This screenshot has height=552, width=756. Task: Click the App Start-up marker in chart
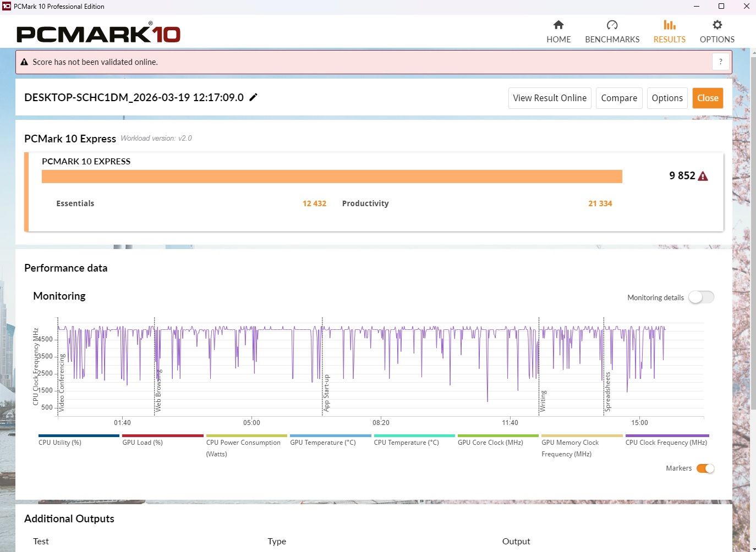pos(326,393)
